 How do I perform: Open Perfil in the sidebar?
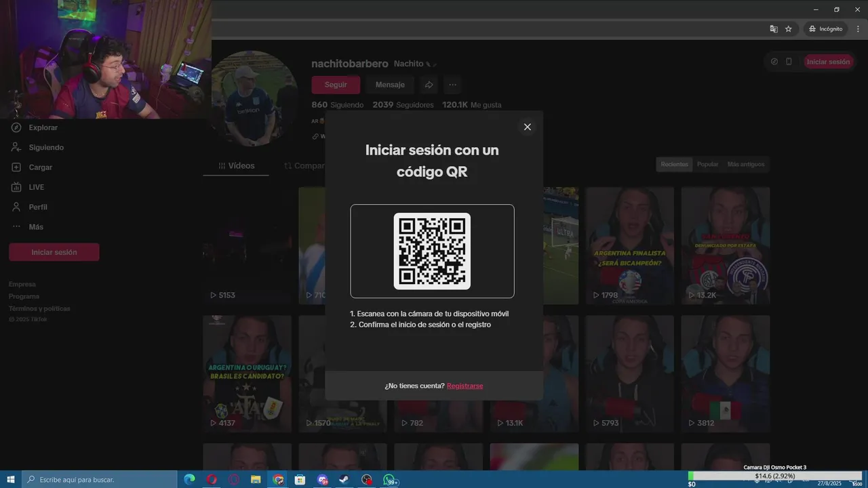tap(38, 207)
